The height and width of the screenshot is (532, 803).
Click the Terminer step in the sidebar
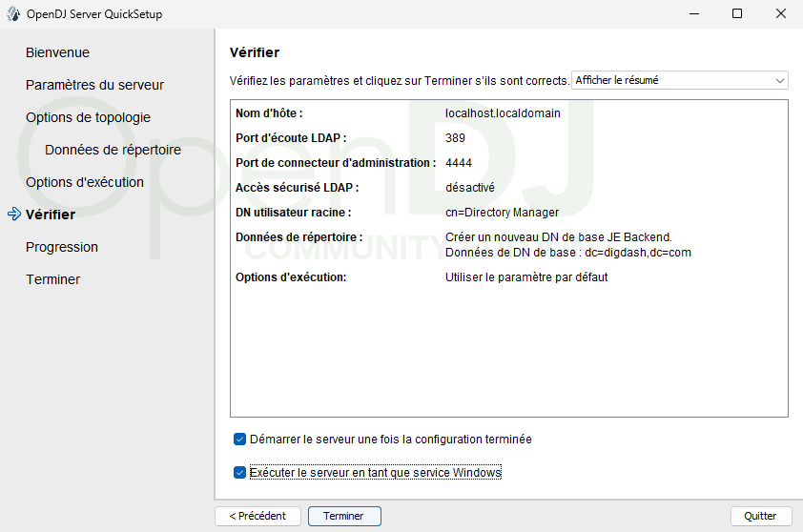coord(52,279)
